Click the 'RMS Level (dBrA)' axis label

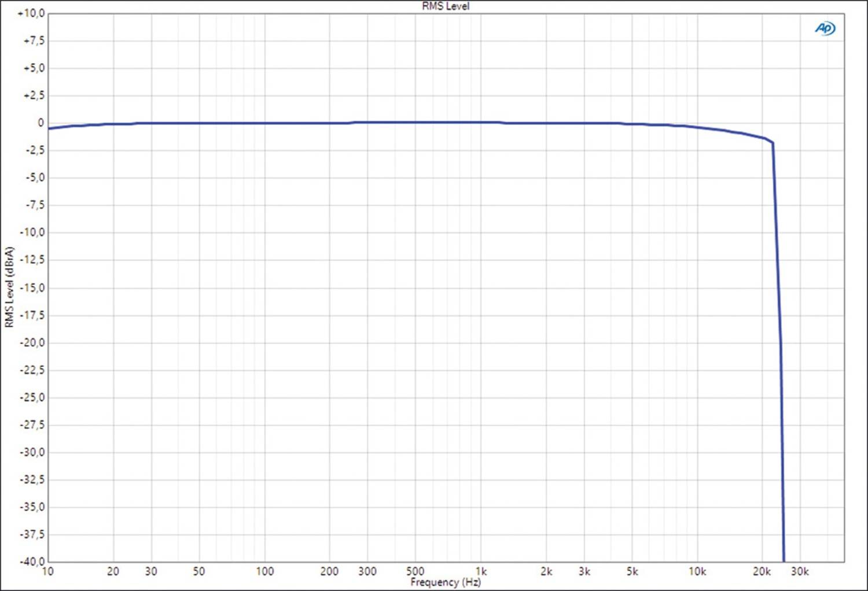(9, 287)
